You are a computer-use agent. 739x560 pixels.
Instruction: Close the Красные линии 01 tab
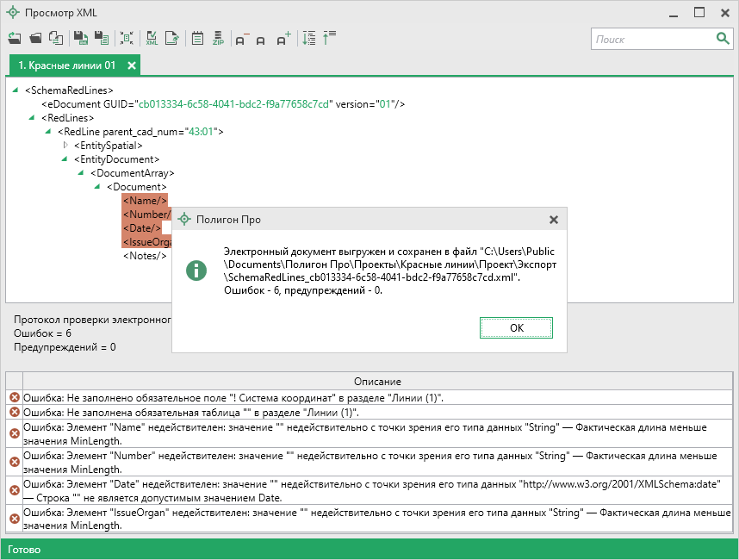132,65
